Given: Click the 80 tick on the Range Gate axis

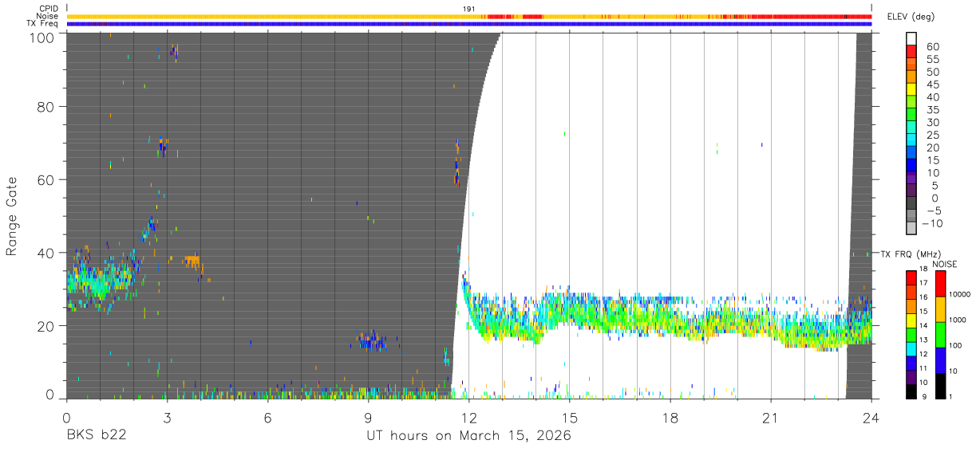Looking at the screenshot, I should tap(46, 107).
